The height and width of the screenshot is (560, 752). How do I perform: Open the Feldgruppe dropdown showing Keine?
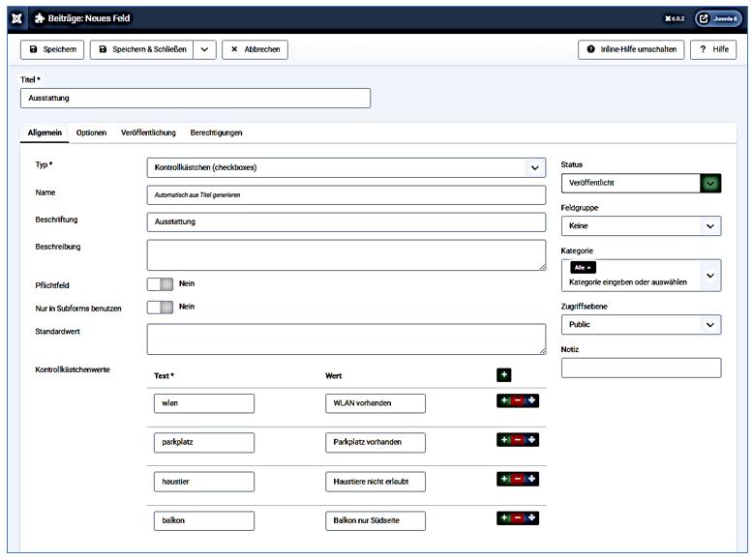coord(640,226)
